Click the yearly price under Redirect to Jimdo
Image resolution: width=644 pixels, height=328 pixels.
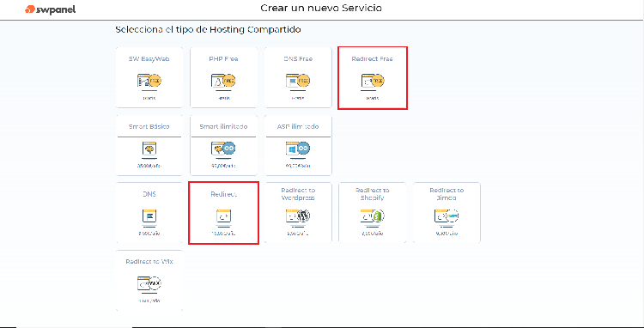447,234
